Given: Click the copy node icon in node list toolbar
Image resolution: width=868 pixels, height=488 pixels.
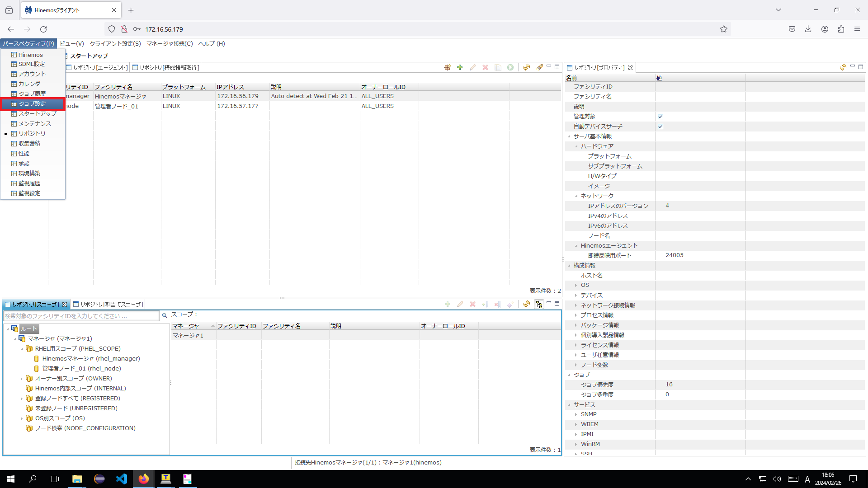Looking at the screenshot, I should point(498,67).
